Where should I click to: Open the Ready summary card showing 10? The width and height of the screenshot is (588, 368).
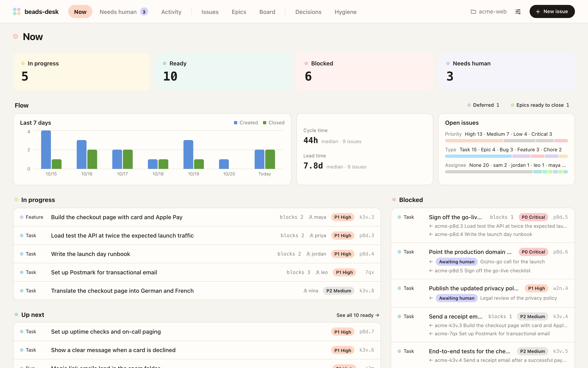pyautogui.click(x=223, y=72)
